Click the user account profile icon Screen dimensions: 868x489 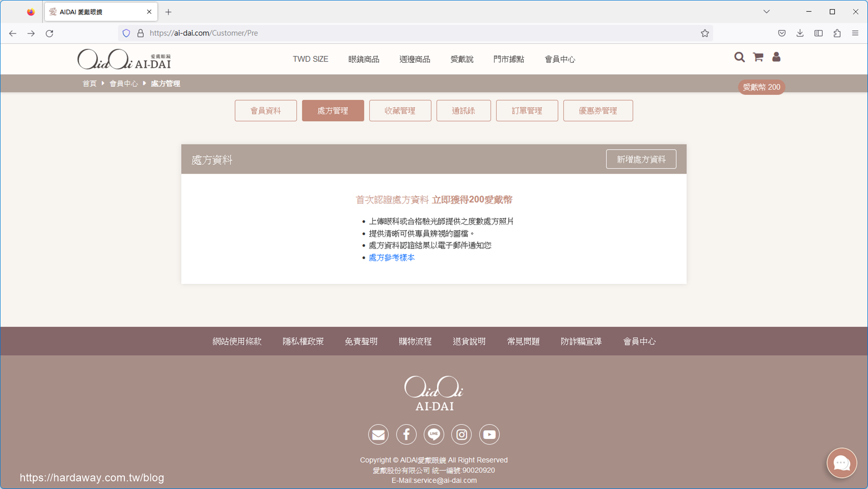tap(776, 57)
